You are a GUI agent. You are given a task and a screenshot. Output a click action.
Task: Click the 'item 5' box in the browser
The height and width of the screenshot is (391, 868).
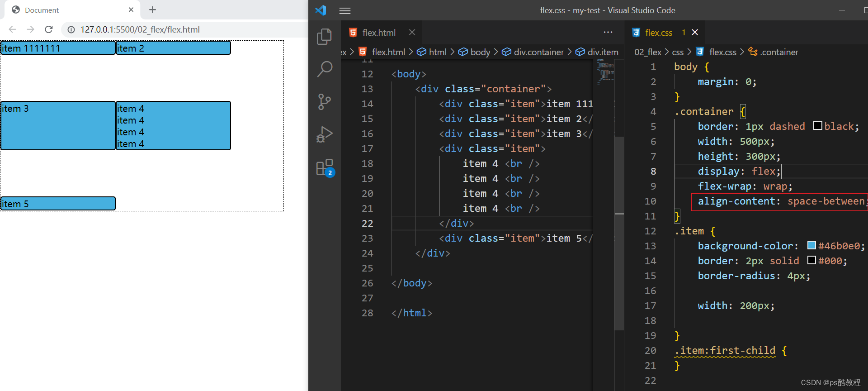(x=58, y=204)
